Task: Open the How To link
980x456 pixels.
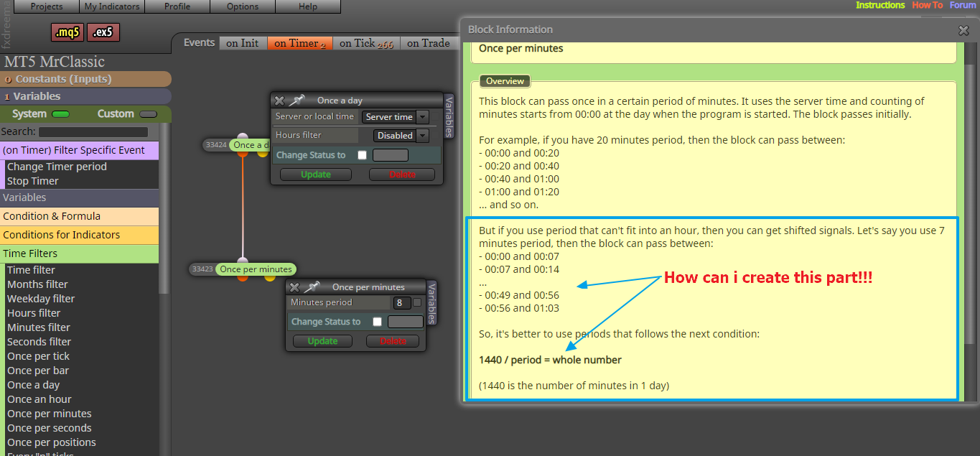Action: pyautogui.click(x=928, y=5)
